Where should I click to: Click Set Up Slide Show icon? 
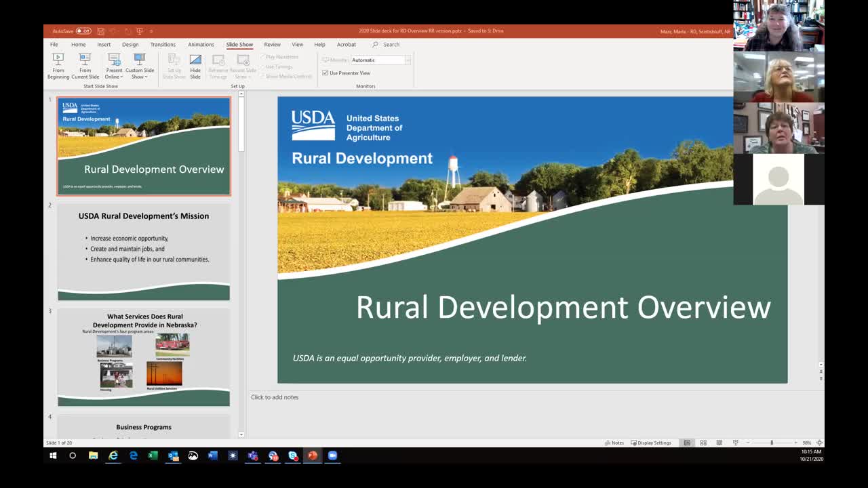coord(174,66)
